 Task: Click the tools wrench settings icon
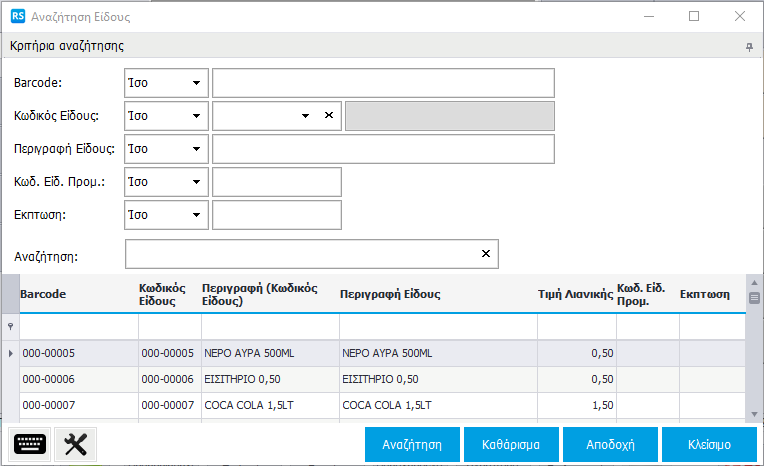tap(76, 444)
